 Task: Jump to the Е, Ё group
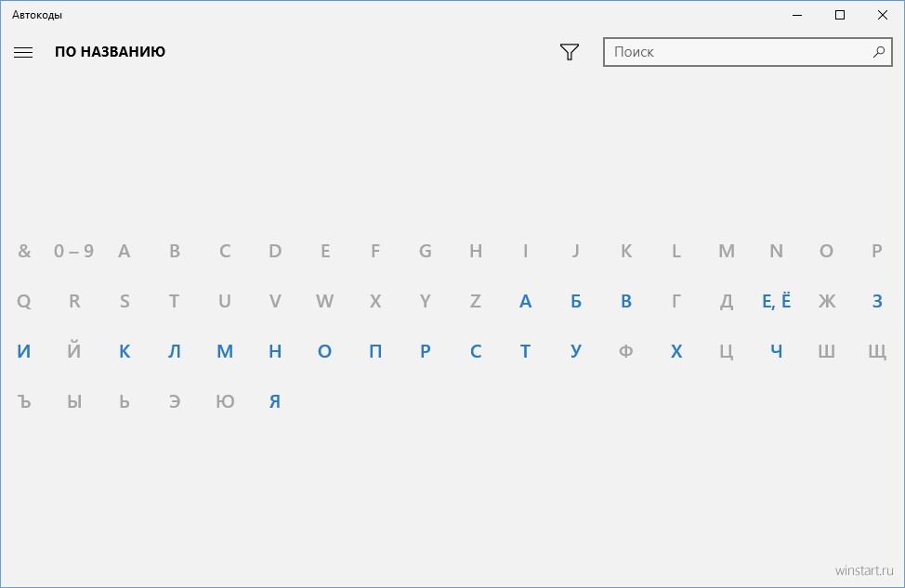[x=776, y=301]
